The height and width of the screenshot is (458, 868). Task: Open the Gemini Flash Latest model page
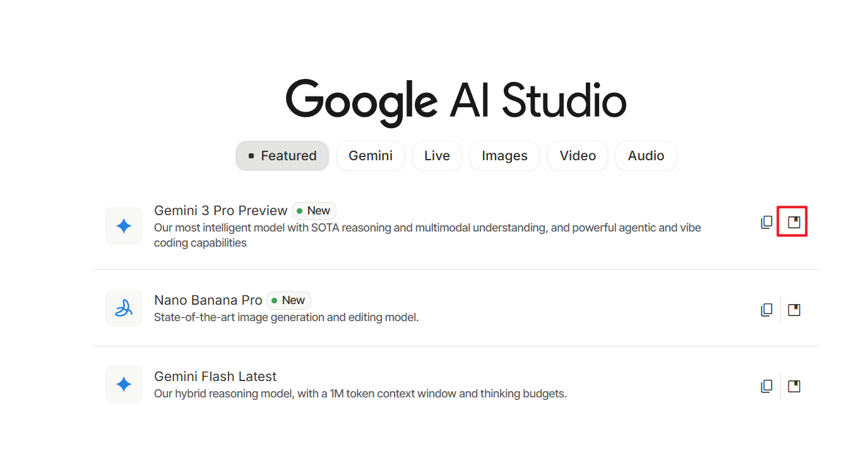pyautogui.click(x=215, y=376)
